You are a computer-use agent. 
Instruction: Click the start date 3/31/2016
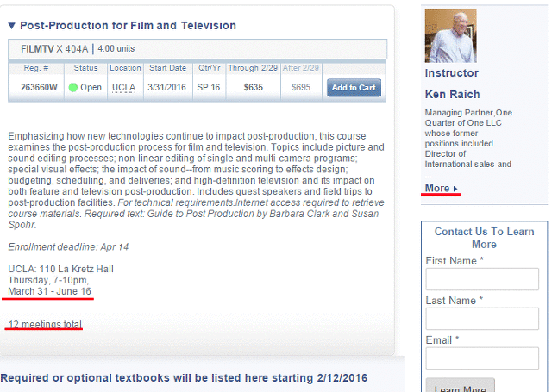pyautogui.click(x=166, y=87)
